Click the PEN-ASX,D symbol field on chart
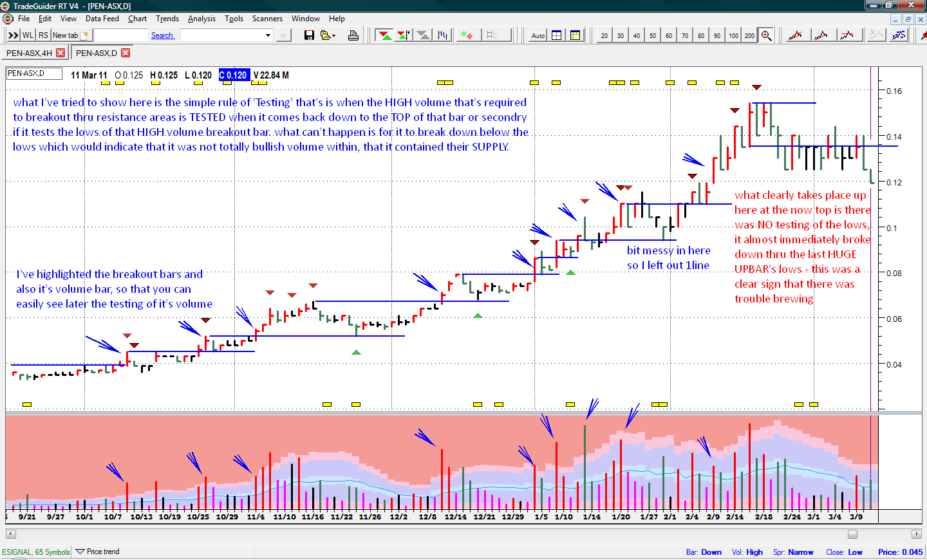The image size is (927, 560). 34,74
